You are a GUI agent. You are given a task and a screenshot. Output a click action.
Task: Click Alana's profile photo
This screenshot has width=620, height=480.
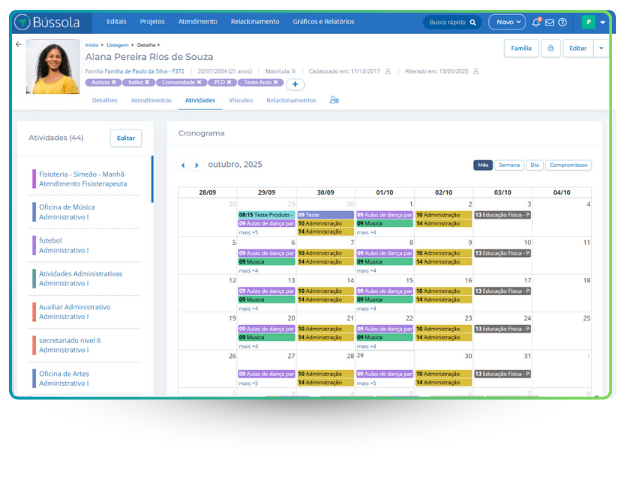[53, 66]
